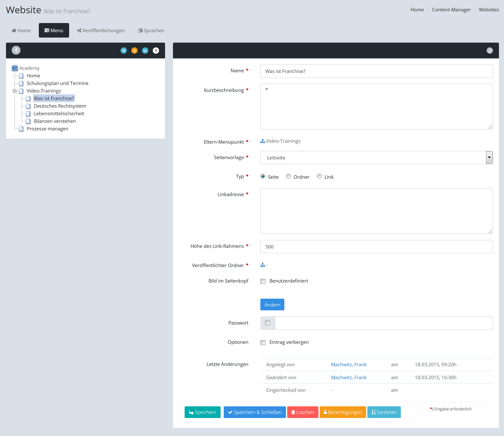504x436 pixels.
Task: Select the Link type radio button
Action: pyautogui.click(x=319, y=176)
